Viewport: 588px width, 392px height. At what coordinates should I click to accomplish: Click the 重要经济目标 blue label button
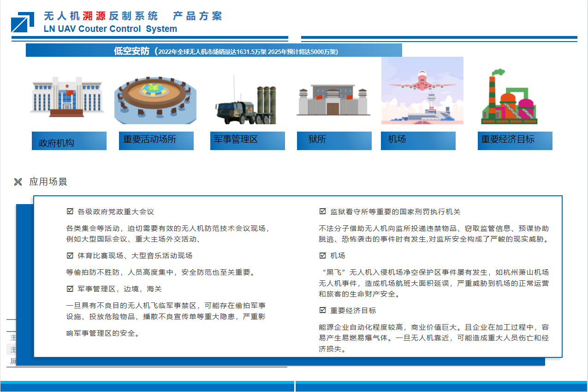515,140
